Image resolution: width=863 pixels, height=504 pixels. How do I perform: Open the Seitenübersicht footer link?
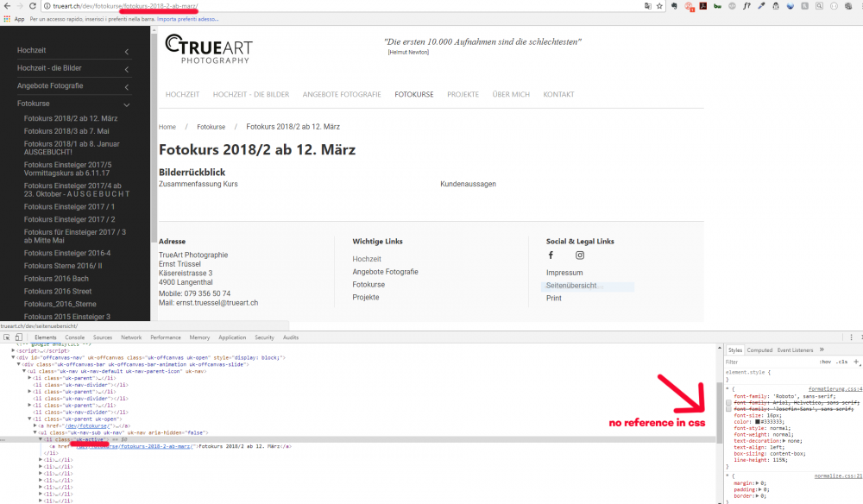pyautogui.click(x=570, y=286)
